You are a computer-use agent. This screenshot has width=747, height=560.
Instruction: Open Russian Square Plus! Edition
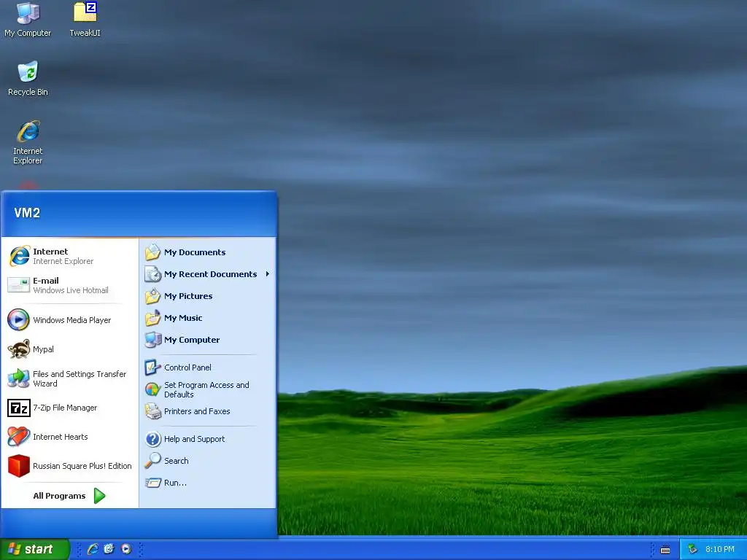69,466
